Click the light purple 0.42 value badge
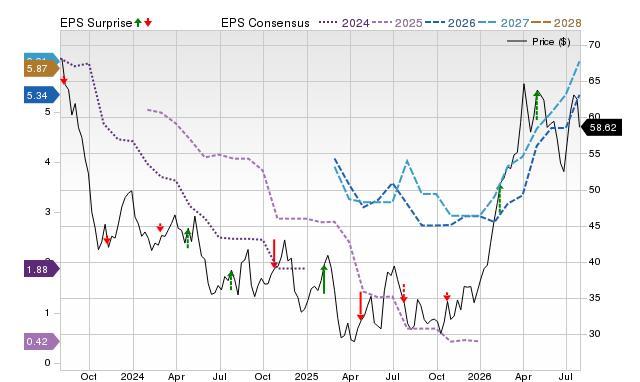 (42, 341)
